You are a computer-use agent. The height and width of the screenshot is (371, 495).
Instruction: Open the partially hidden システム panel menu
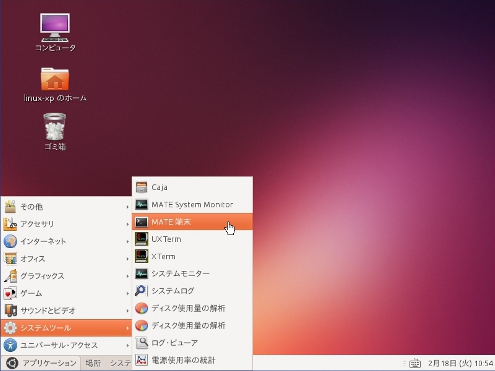pyautogui.click(x=120, y=363)
